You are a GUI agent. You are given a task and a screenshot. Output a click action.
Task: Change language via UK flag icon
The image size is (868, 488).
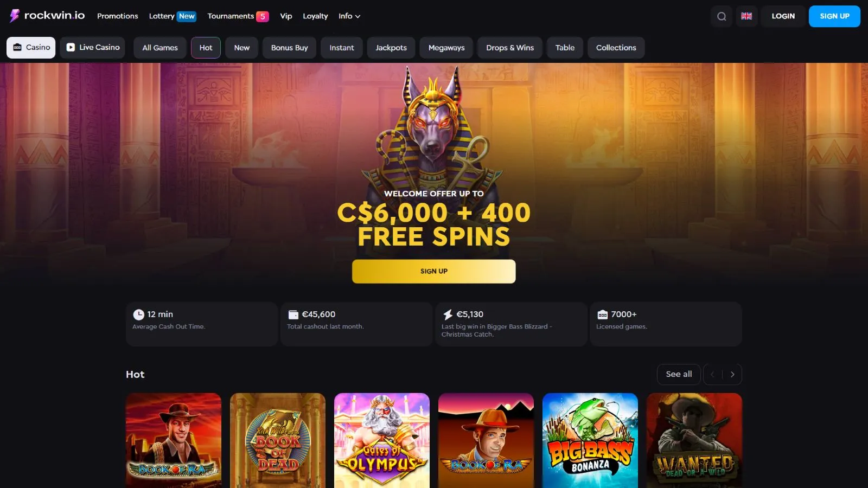[746, 16]
